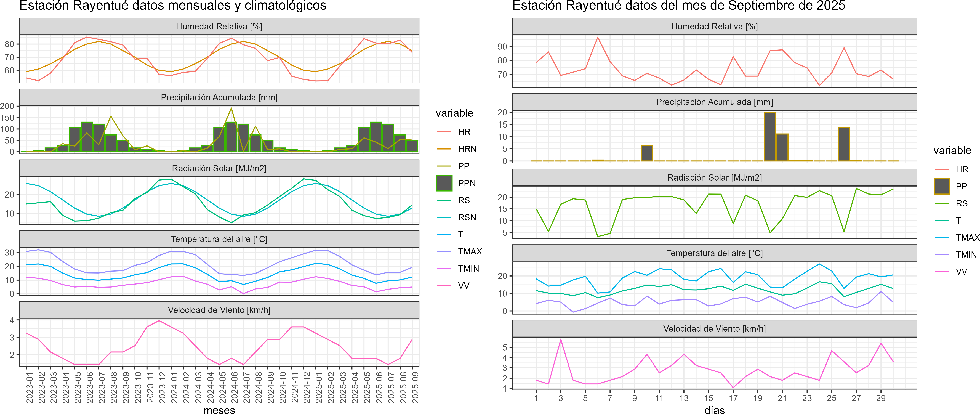Click the RSN legend line symbol
This screenshot has height=414, width=980.
pyautogui.click(x=444, y=217)
